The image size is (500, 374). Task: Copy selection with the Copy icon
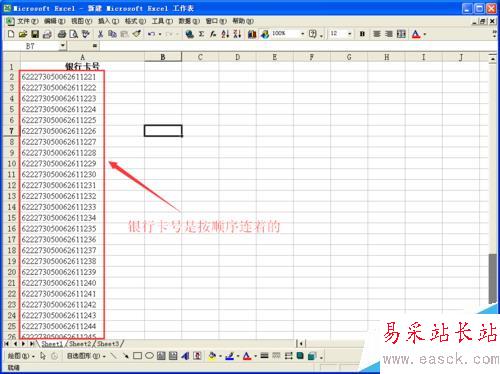tap(113, 34)
